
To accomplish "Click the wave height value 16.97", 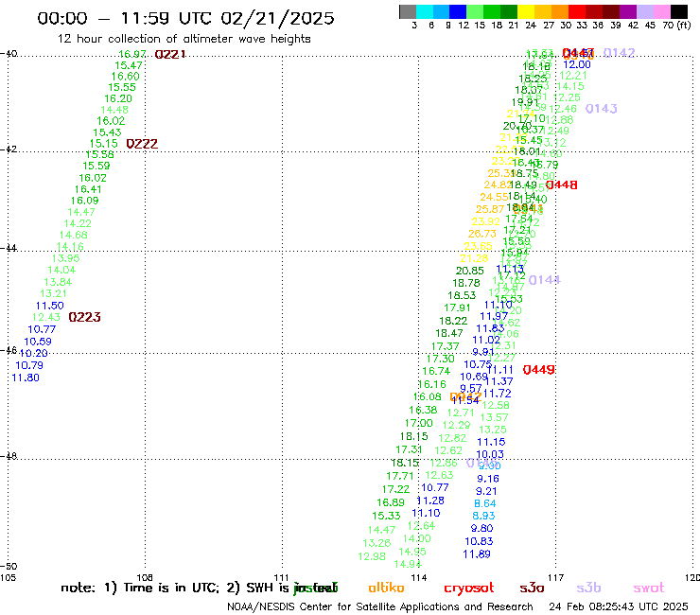I will (x=132, y=54).
